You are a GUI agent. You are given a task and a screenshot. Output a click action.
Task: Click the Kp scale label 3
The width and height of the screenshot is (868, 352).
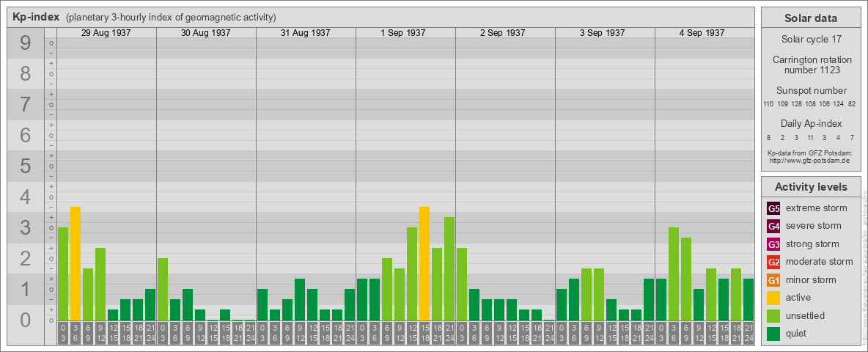coord(25,227)
